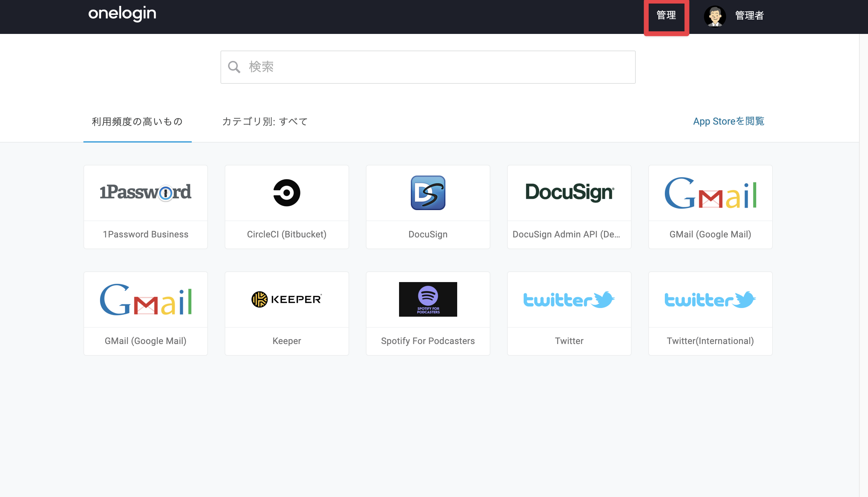Screen dimensions: 868x497
Task: Open CircleCI via its black circle logo
Action: [287, 193]
